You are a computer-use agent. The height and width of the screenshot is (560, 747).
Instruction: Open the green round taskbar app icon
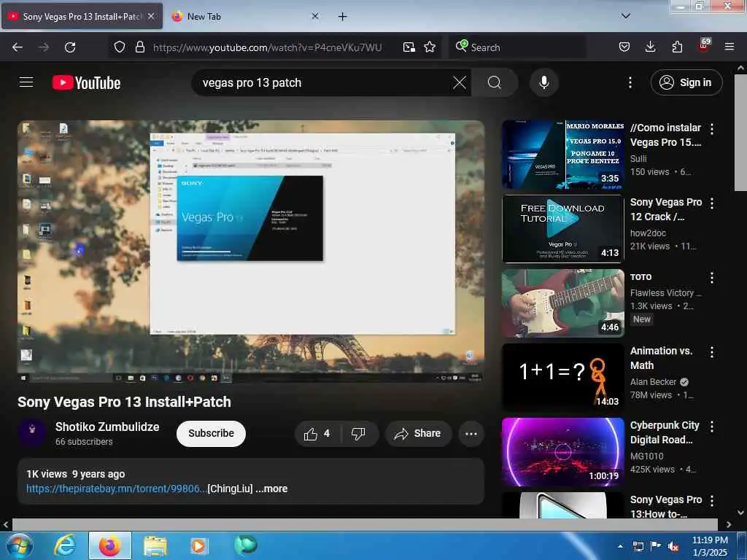[246, 545]
